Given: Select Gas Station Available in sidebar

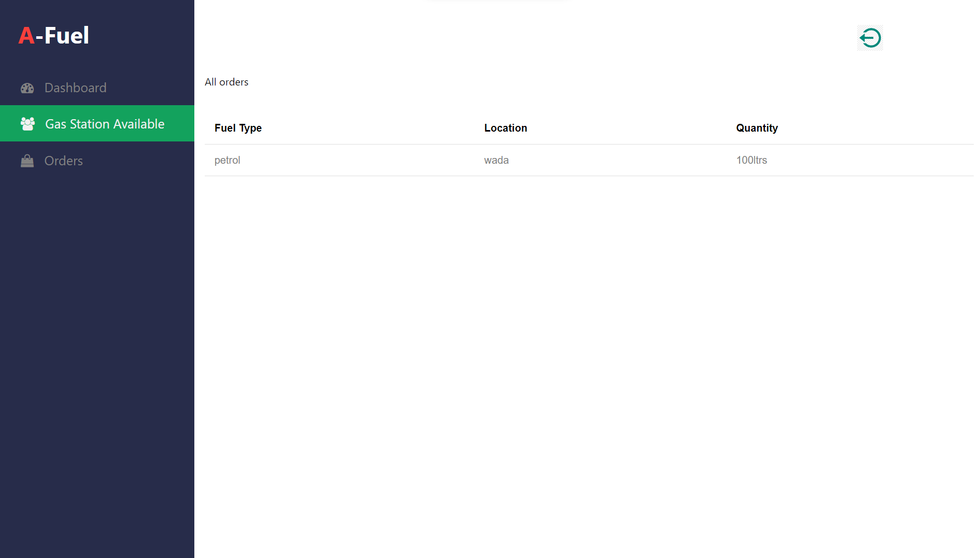Looking at the screenshot, I should (104, 124).
